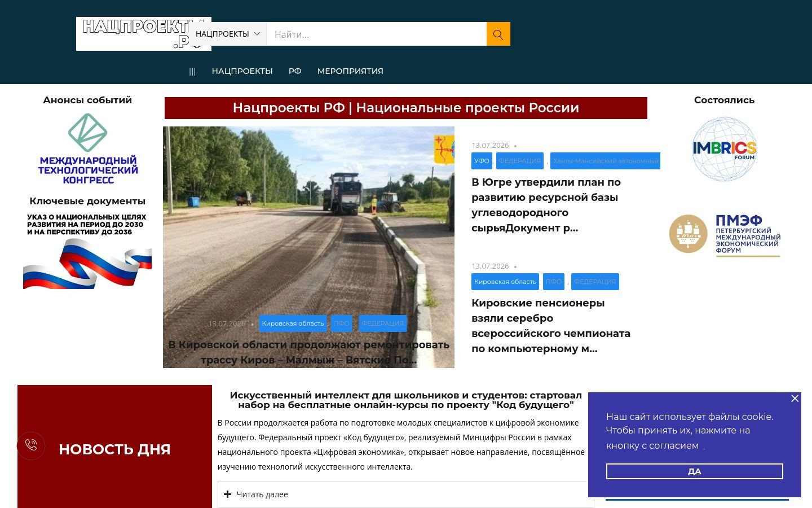Expand the НАЦПРОЕКТЫ search category dropdown

click(227, 34)
